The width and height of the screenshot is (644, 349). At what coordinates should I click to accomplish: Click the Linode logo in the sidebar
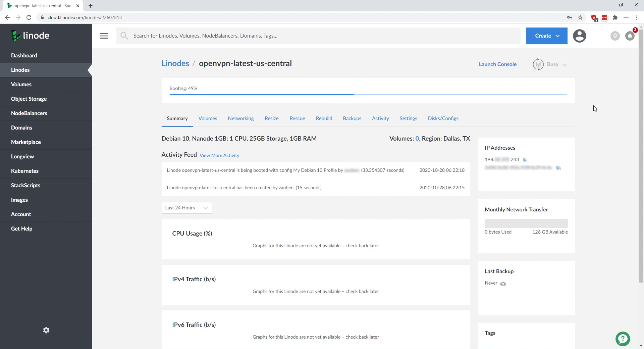coord(30,36)
